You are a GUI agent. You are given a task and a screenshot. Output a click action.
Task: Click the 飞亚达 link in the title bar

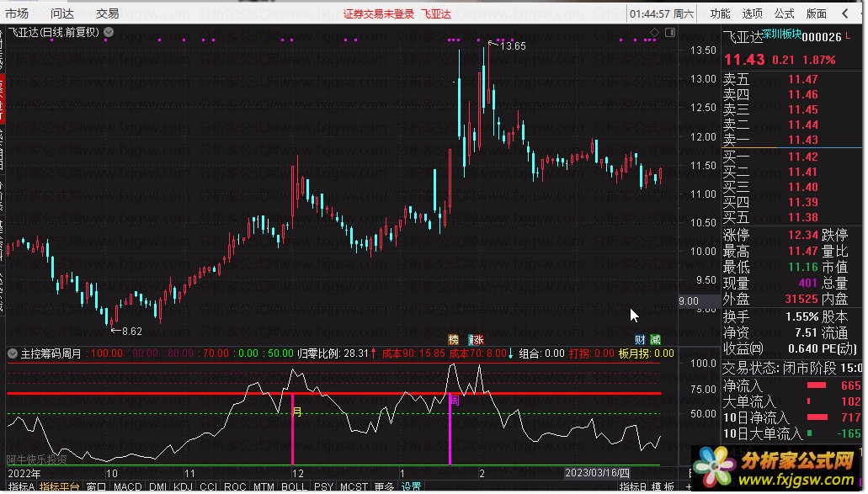coord(435,13)
